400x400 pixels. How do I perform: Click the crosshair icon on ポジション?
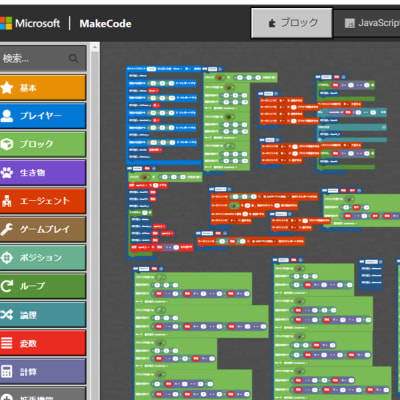pos(7,257)
